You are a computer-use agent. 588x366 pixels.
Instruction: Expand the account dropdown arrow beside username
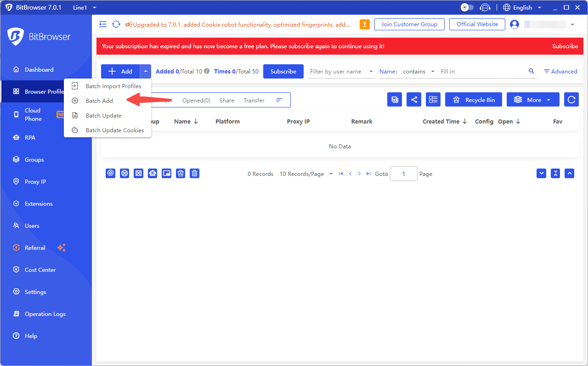[572, 24]
